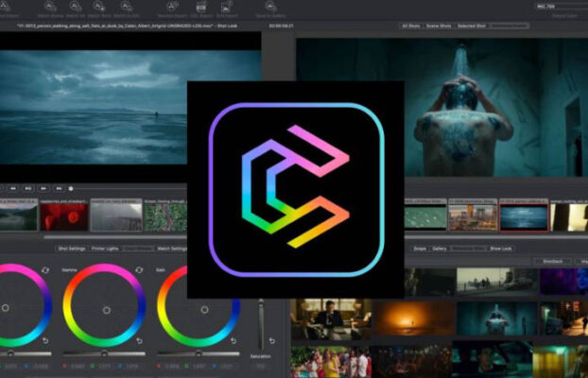Select the Show Look tab

(x=501, y=249)
